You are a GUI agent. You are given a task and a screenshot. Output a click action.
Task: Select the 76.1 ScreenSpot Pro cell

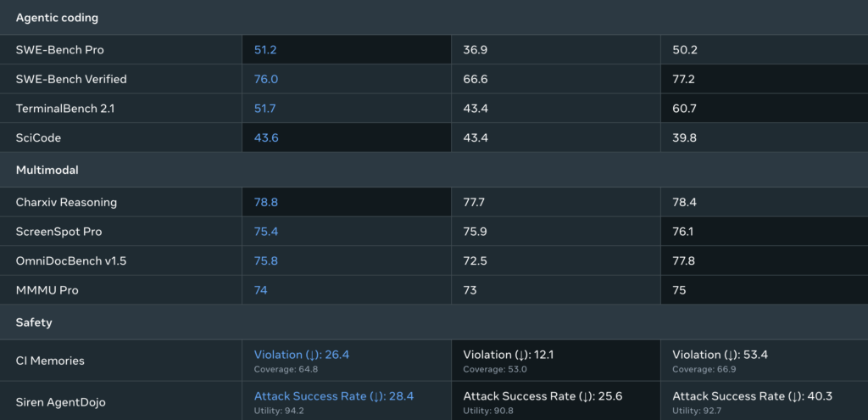(x=764, y=232)
